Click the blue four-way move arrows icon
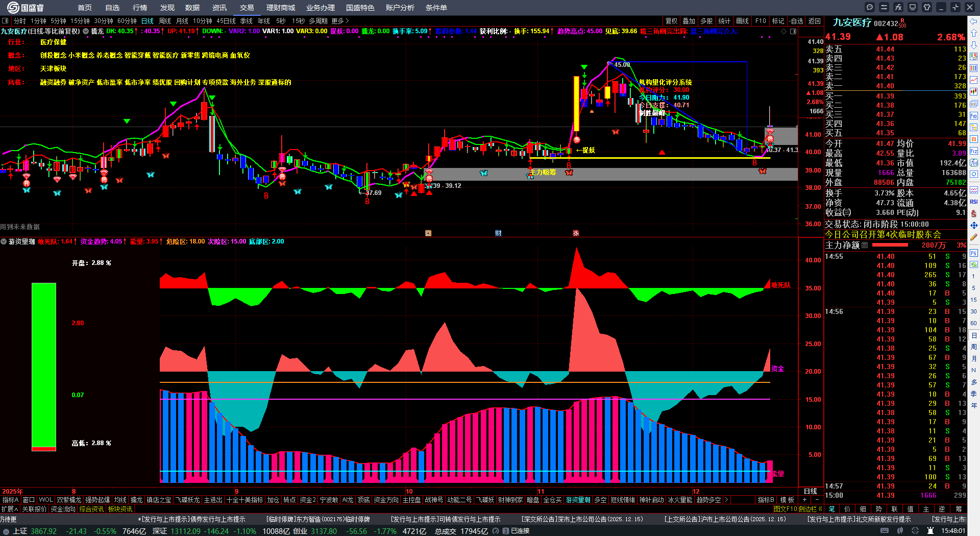Viewport: 980px width, 536px height. [974, 225]
